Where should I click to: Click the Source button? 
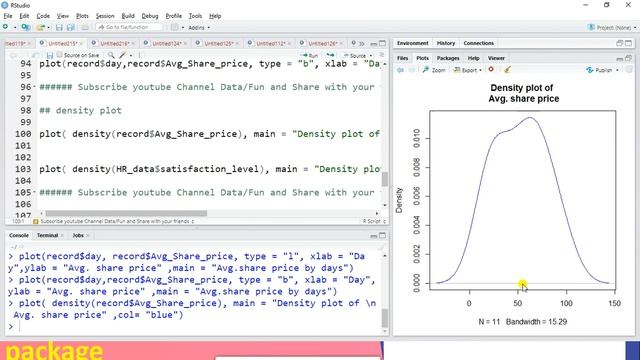(x=354, y=55)
